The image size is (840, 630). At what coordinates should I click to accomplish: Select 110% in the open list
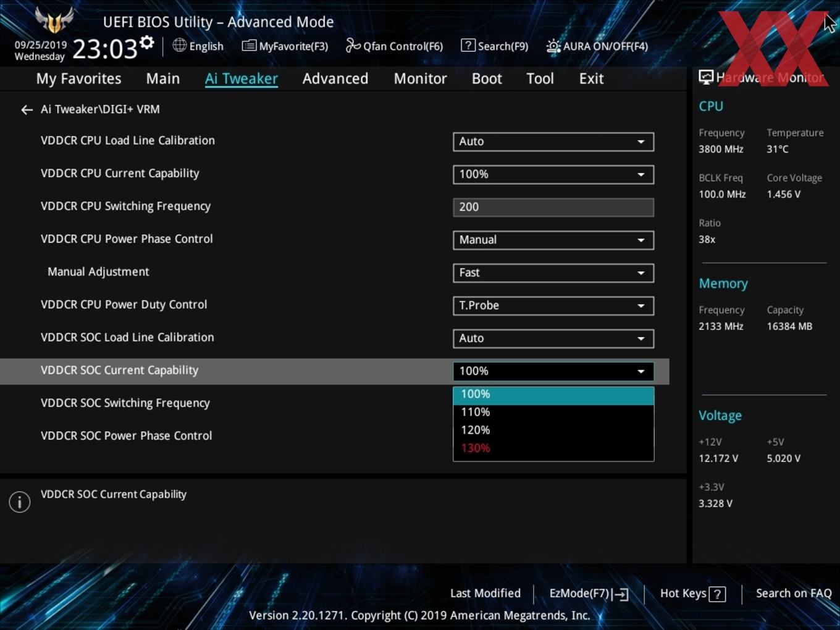(x=553, y=412)
